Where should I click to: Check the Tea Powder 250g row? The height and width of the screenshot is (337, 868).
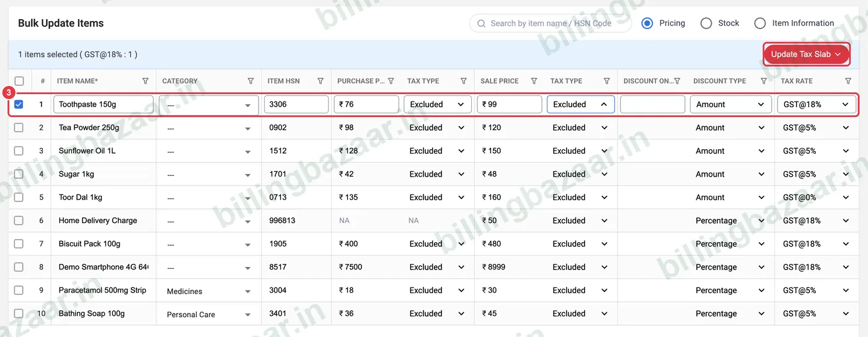(19, 128)
